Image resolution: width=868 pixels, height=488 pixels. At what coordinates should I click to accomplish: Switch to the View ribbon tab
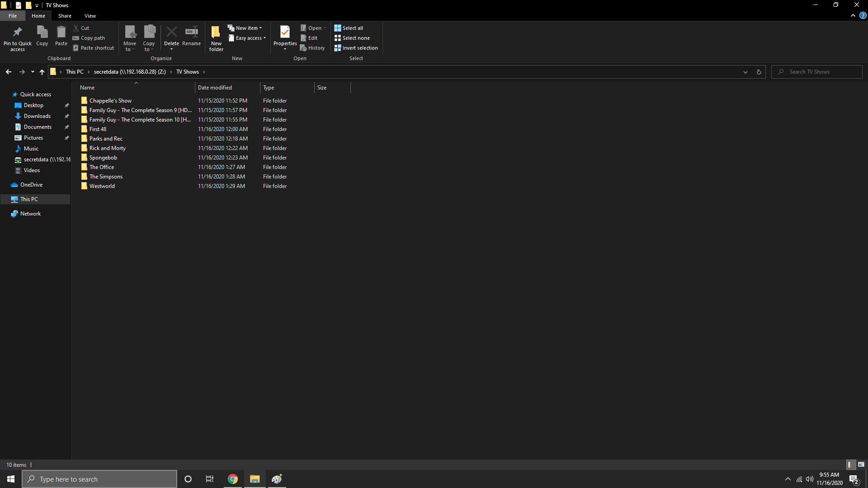[90, 16]
